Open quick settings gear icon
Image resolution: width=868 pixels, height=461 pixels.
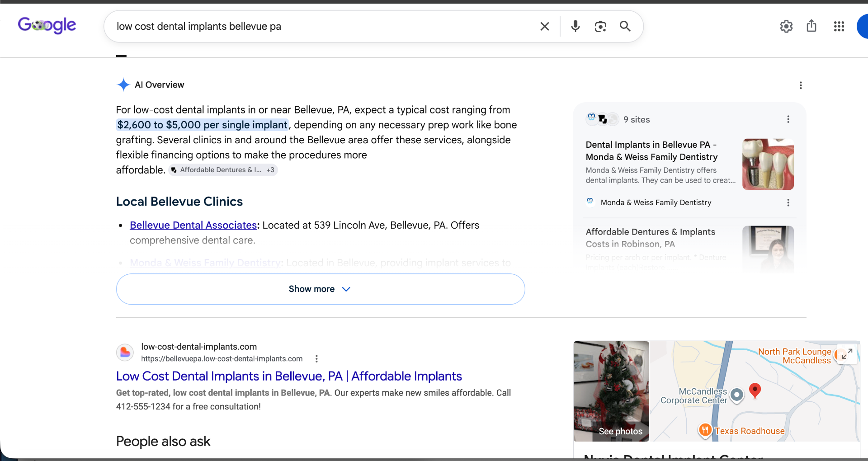[786, 26]
